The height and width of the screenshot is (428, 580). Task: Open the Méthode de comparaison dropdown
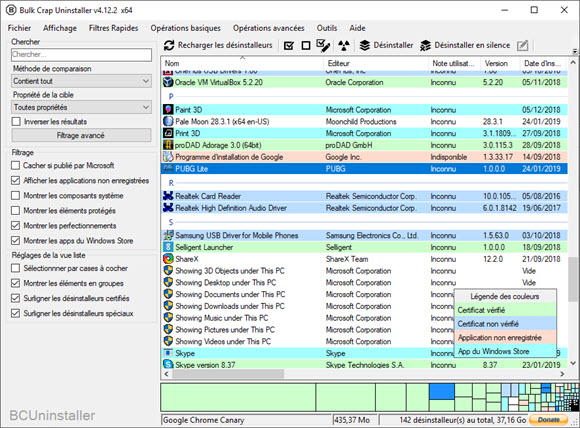pos(81,81)
